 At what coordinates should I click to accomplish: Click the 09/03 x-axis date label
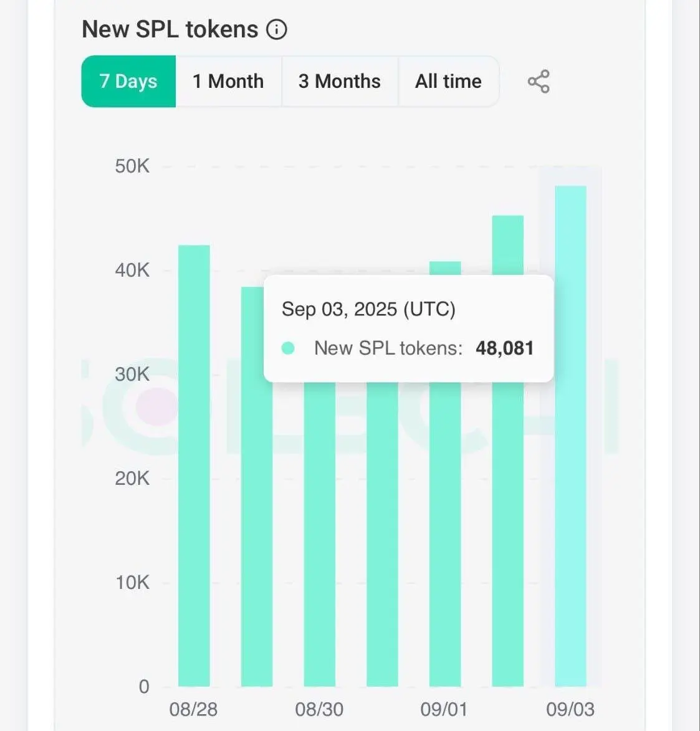pyautogui.click(x=570, y=710)
